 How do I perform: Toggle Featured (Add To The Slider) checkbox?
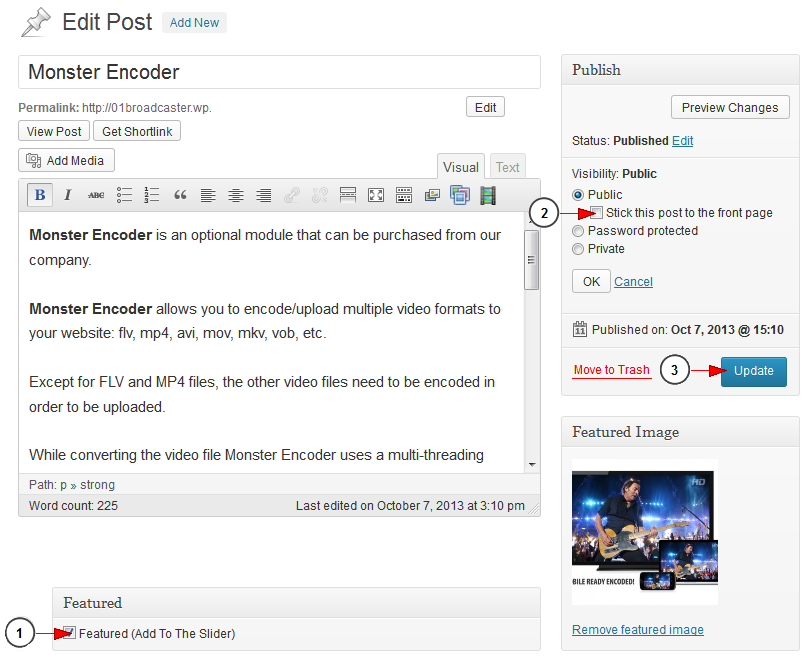[x=69, y=633]
